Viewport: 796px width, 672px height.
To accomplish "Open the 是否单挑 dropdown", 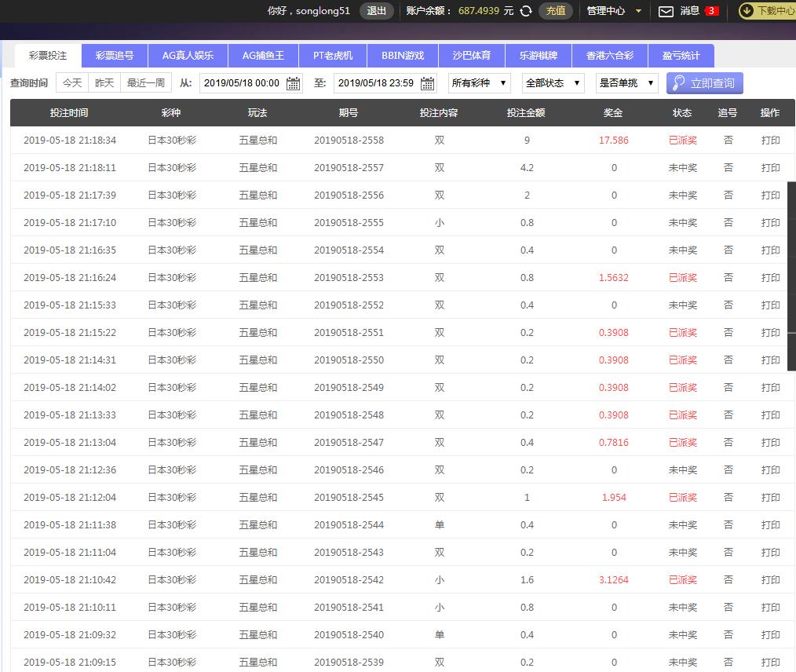I will point(626,83).
